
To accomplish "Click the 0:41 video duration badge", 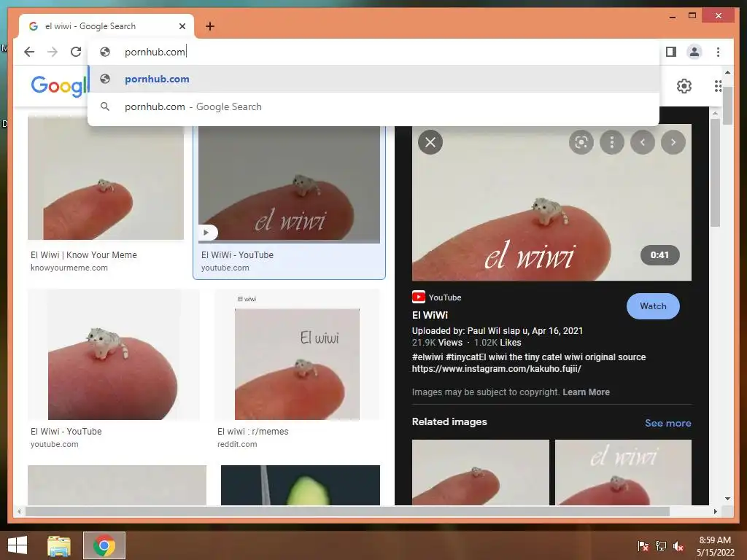I will pyautogui.click(x=659, y=254).
